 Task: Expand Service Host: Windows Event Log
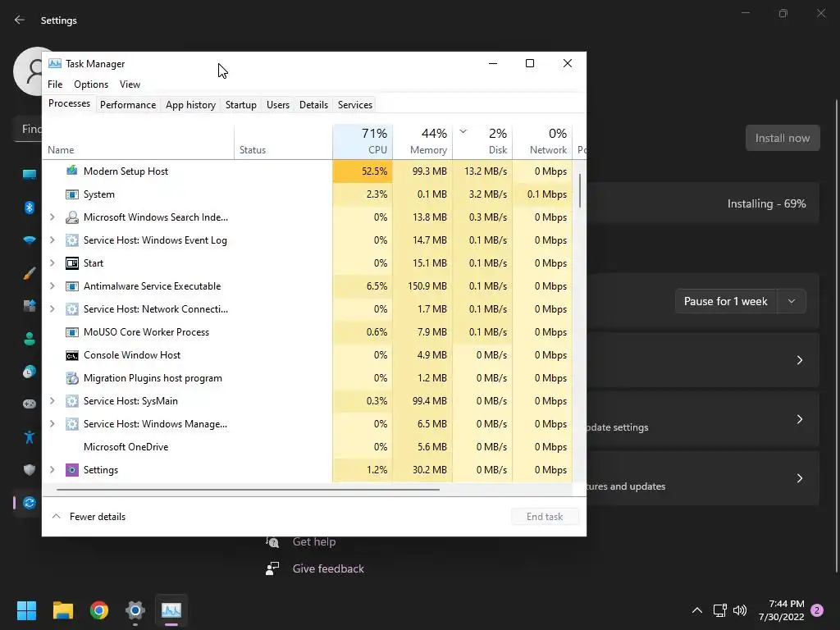coord(52,240)
